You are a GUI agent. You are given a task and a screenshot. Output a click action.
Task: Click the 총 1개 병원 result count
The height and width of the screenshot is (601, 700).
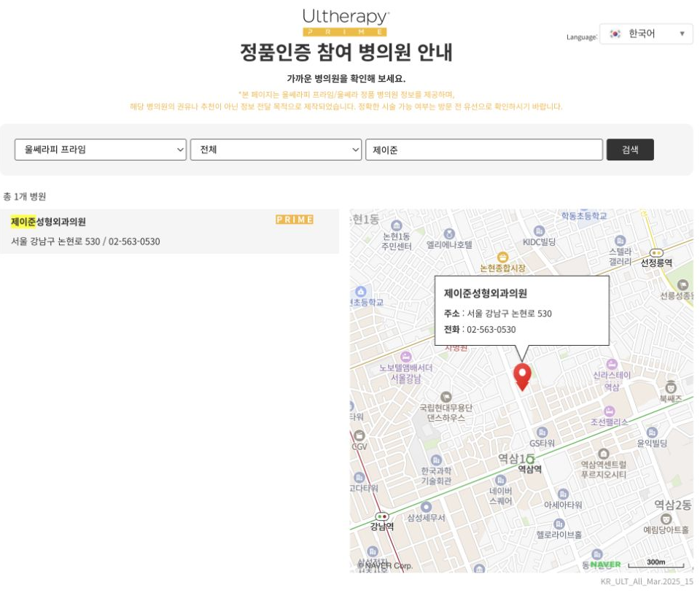pyautogui.click(x=25, y=196)
